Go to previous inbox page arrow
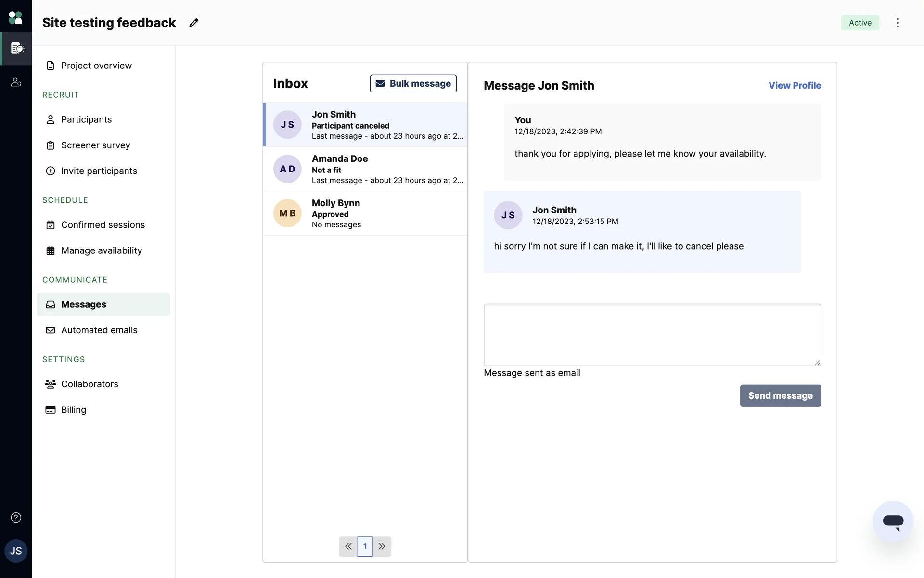Screen dimensions: 924x578 coord(348,546)
